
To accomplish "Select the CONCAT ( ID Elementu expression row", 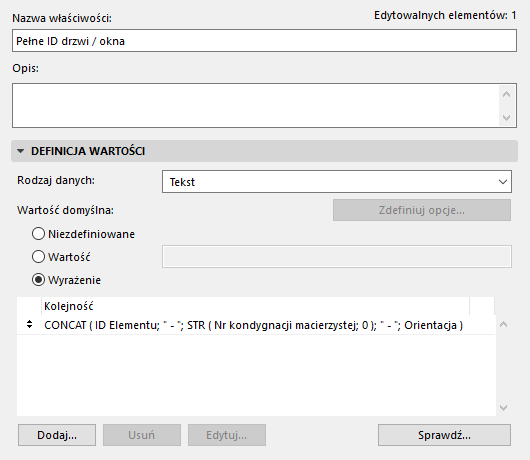I will (x=256, y=325).
